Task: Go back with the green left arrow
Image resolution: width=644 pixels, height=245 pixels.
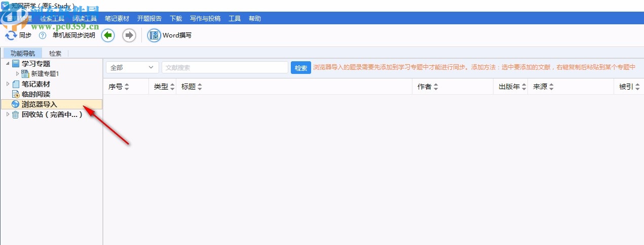Action: 108,35
